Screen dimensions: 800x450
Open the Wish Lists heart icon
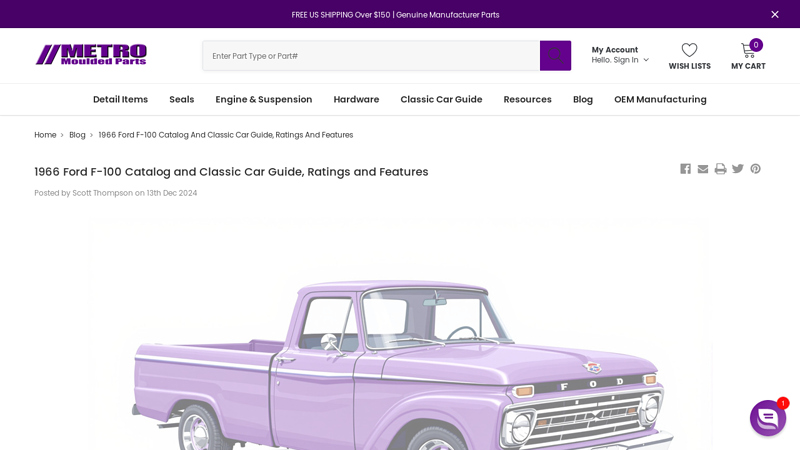[689, 51]
